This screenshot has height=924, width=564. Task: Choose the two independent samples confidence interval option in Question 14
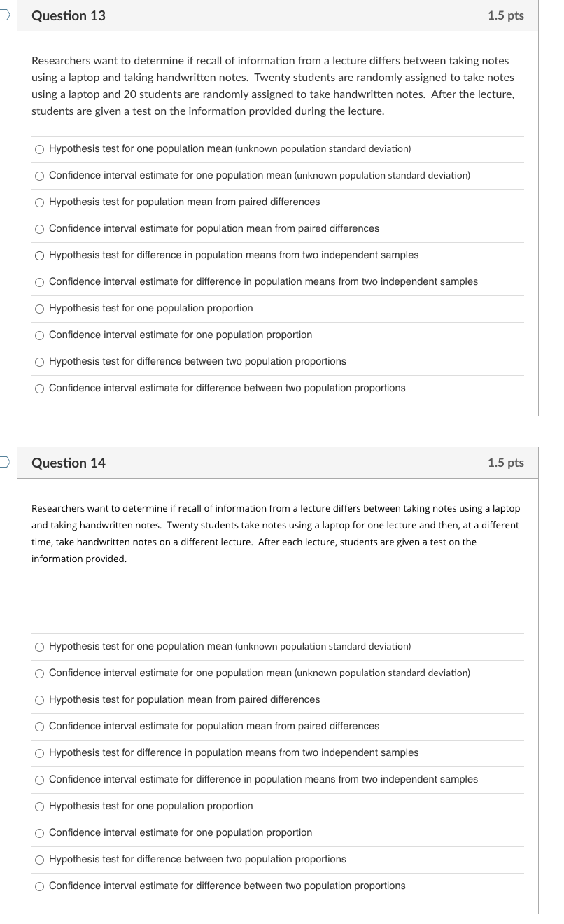[40, 779]
